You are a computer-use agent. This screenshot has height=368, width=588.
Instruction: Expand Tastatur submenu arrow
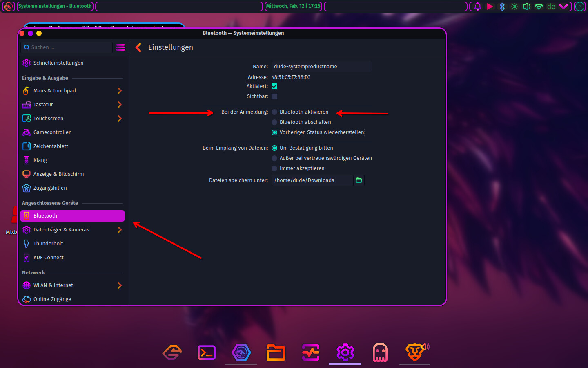tap(120, 105)
